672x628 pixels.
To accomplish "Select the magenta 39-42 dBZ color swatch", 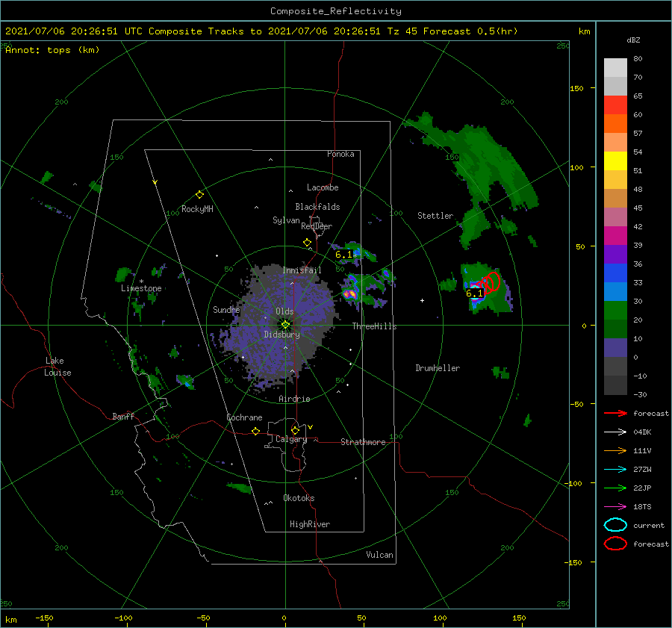I will (615, 236).
